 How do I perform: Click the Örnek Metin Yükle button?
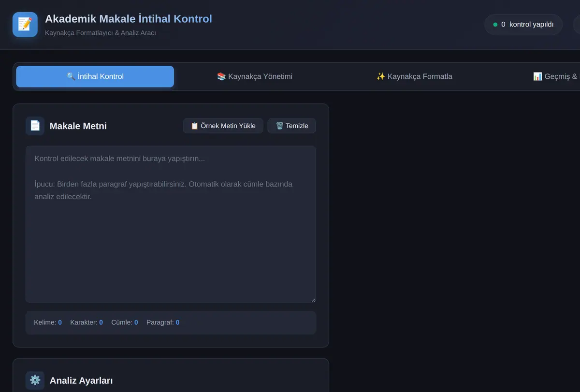click(x=223, y=126)
